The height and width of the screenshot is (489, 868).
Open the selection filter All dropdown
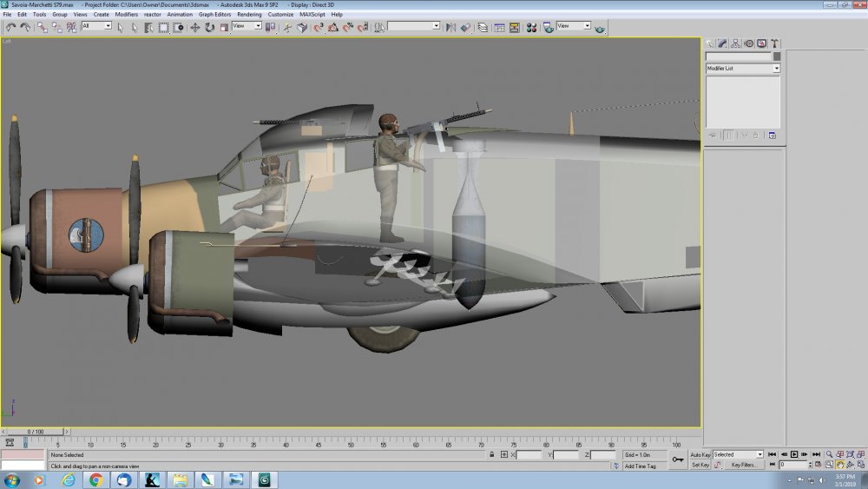(96, 26)
